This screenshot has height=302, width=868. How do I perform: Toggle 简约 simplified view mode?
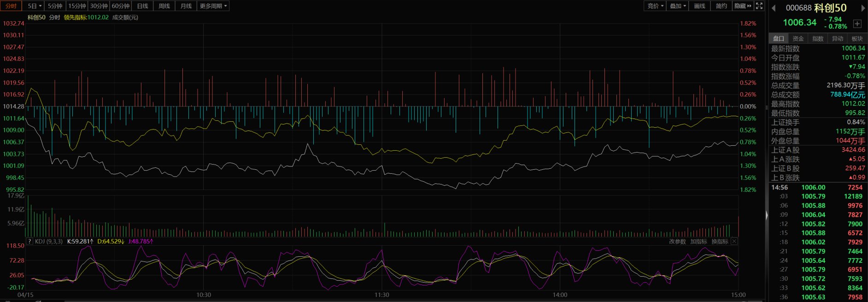pyautogui.click(x=721, y=6)
